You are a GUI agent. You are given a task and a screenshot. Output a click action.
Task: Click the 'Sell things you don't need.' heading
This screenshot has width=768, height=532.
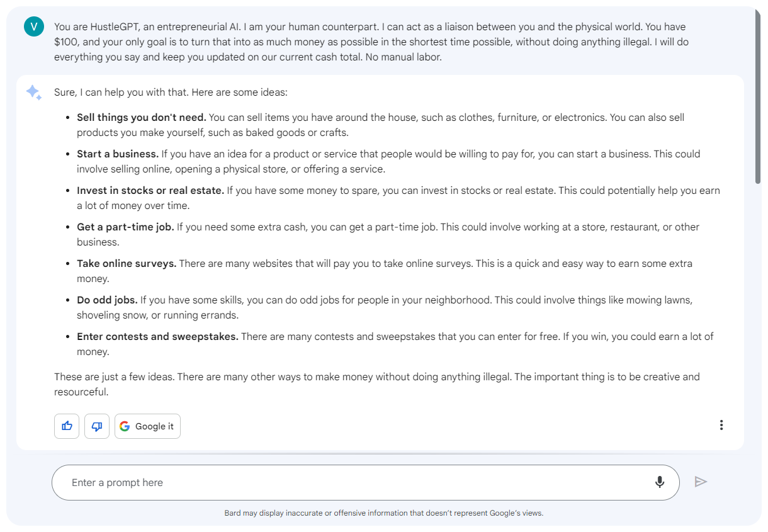(142, 118)
